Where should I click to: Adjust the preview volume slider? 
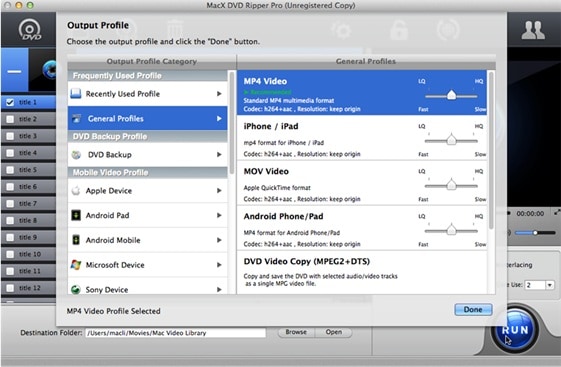pos(536,233)
